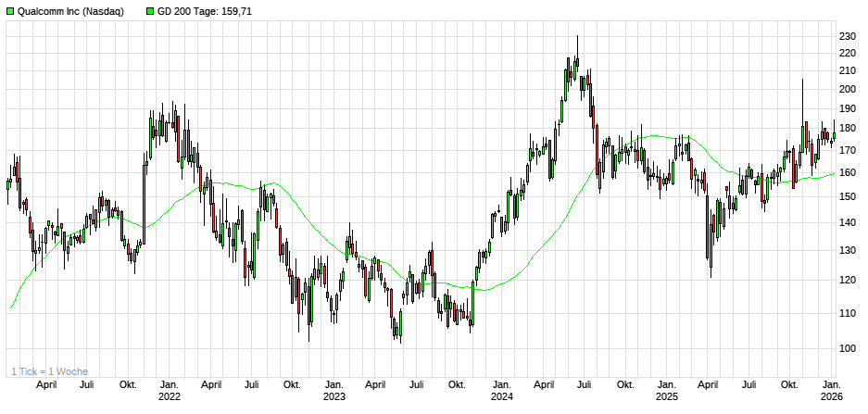This screenshot has width=868, height=414.
Task: Click the 230 price axis label
Action: click(847, 36)
